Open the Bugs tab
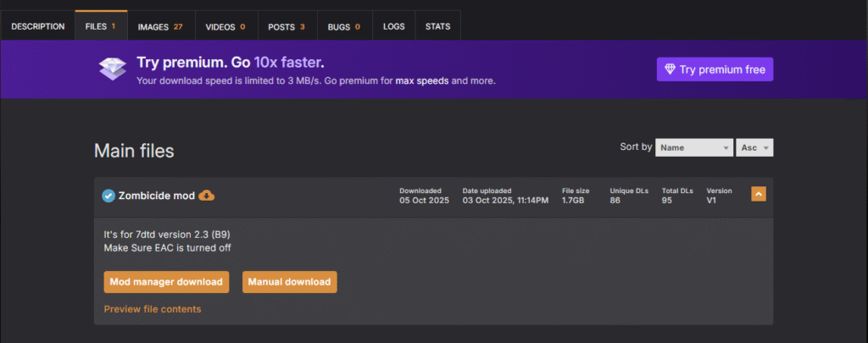 (x=344, y=26)
